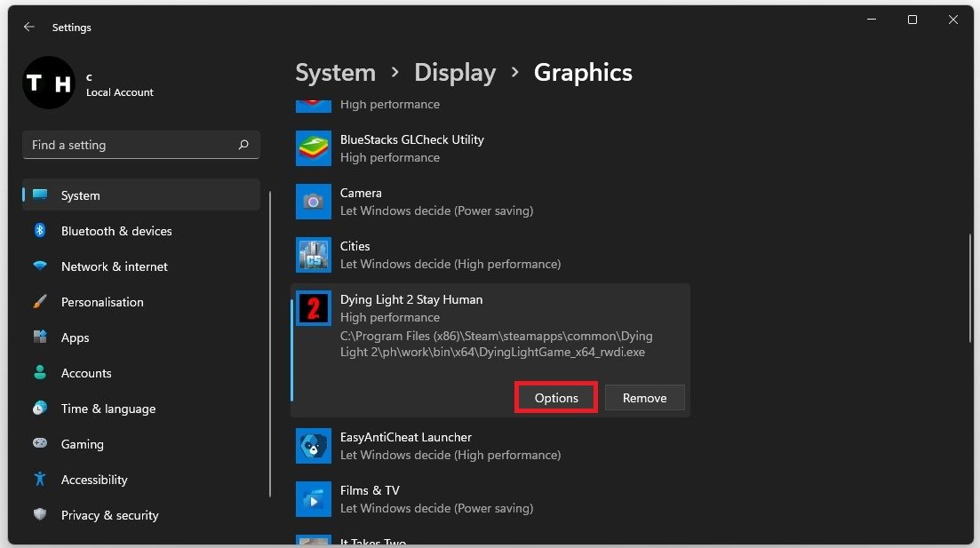Click the Camera app icon
The height and width of the screenshot is (548, 980).
(x=313, y=202)
